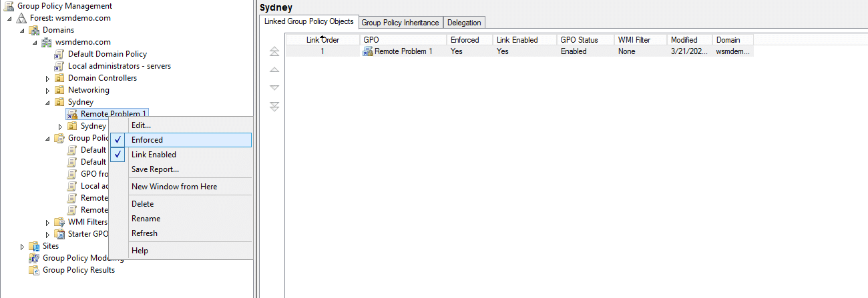Click the wsmdemo.com domain icon
This screenshot has height=298, width=868.
click(x=47, y=42)
